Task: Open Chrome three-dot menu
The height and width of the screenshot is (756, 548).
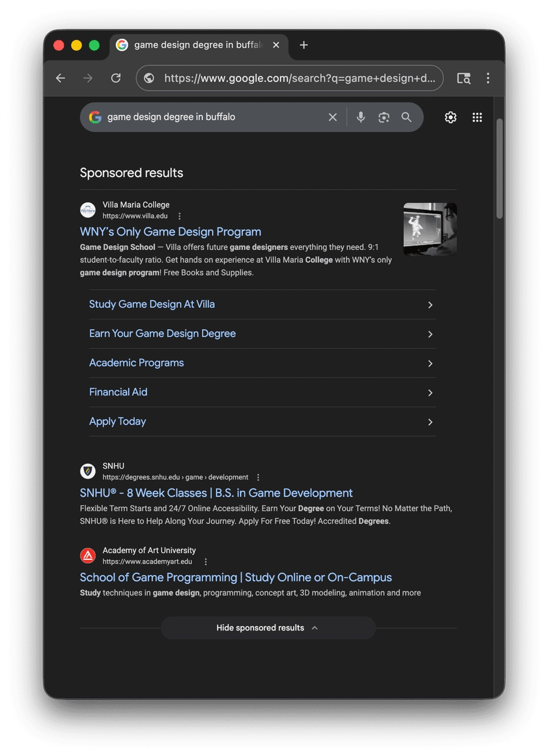Action: point(488,78)
